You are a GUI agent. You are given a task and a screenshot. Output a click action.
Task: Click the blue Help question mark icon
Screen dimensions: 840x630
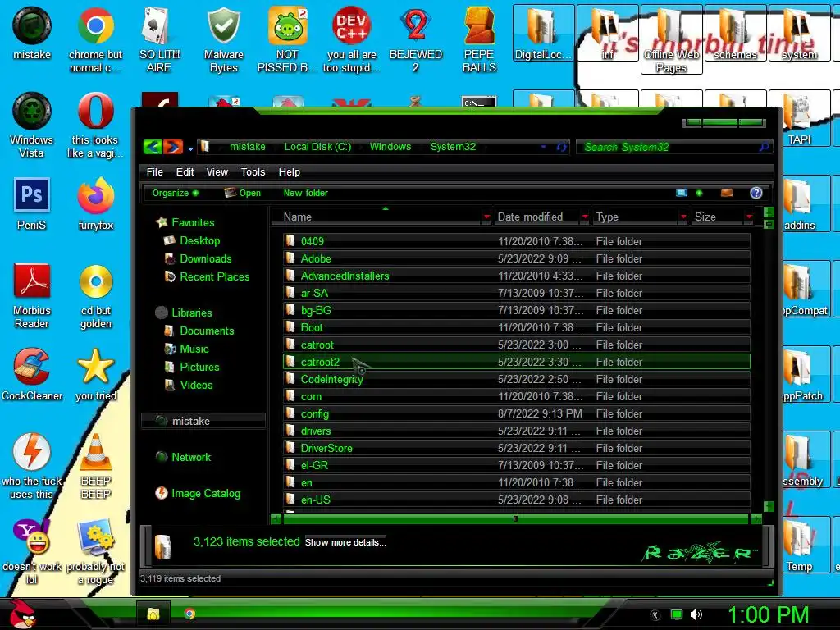pos(756,193)
